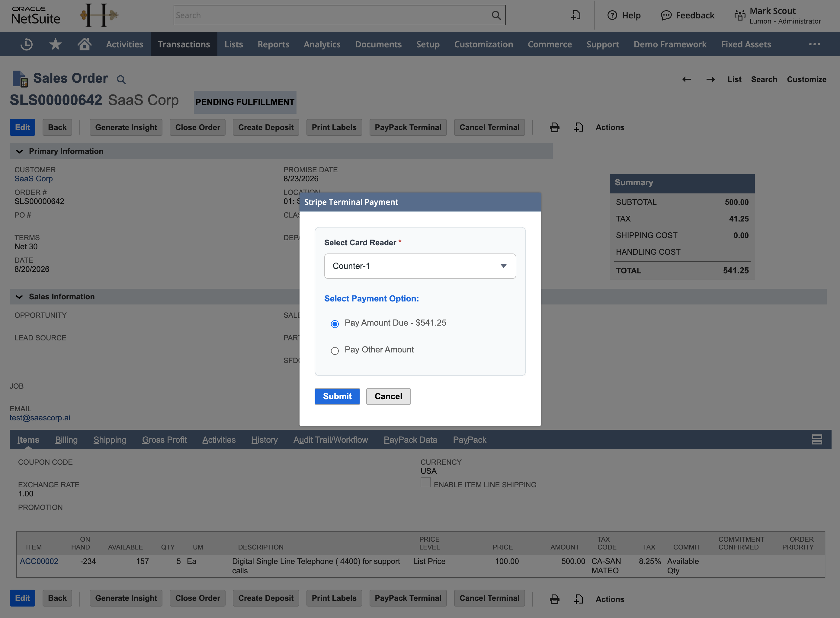
Task: Click the company H logo
Action: coord(99,15)
